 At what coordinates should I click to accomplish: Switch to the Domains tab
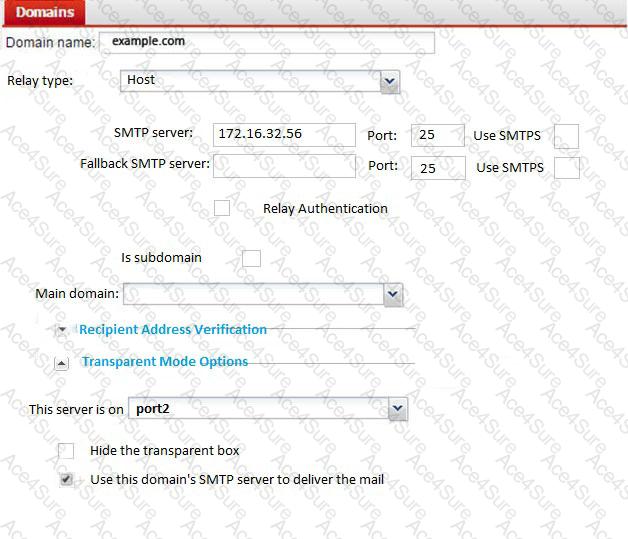point(42,12)
